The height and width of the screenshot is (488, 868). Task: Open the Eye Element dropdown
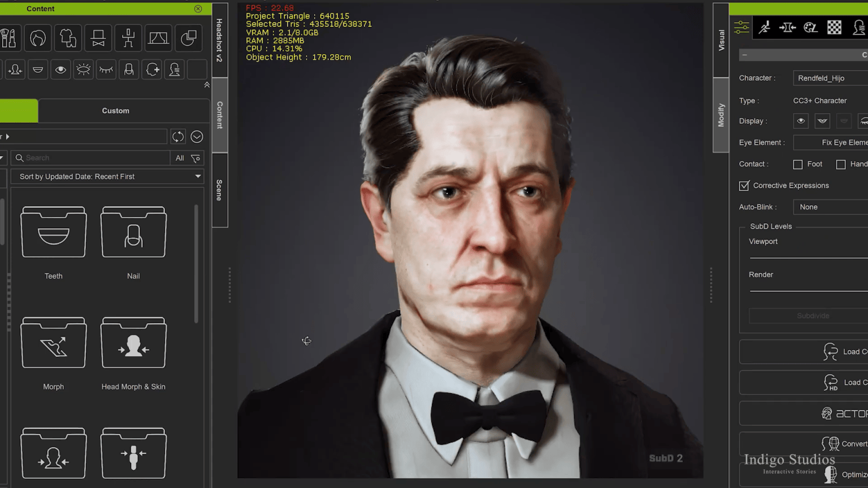pos(831,142)
